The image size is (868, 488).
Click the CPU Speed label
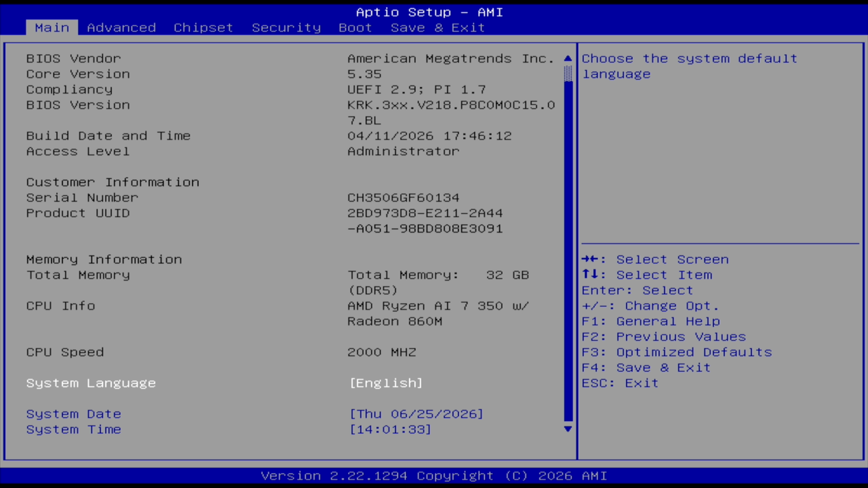coord(65,352)
